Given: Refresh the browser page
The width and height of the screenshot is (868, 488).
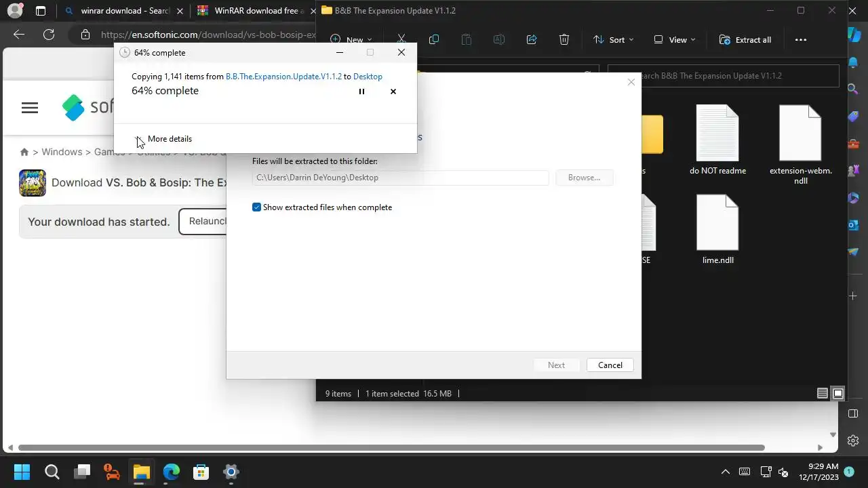Looking at the screenshot, I should pos(49,35).
